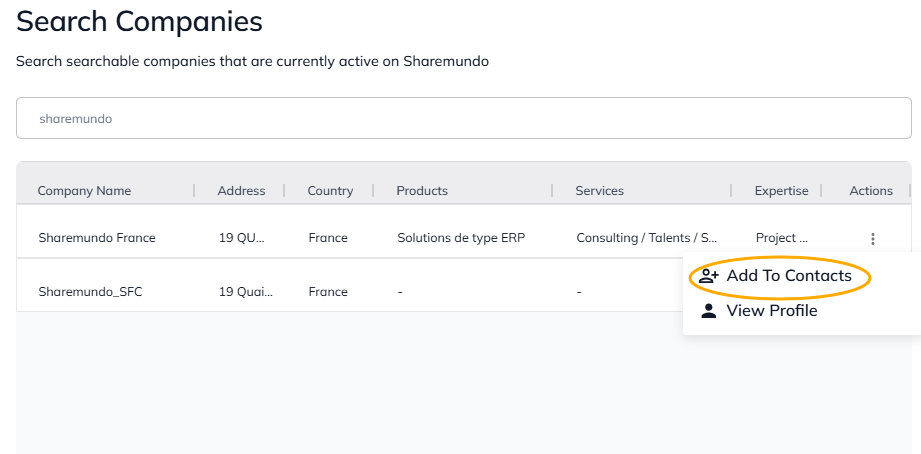Viewport: 921px width, 454px height.
Task: Click the Services column header
Action: (x=599, y=191)
